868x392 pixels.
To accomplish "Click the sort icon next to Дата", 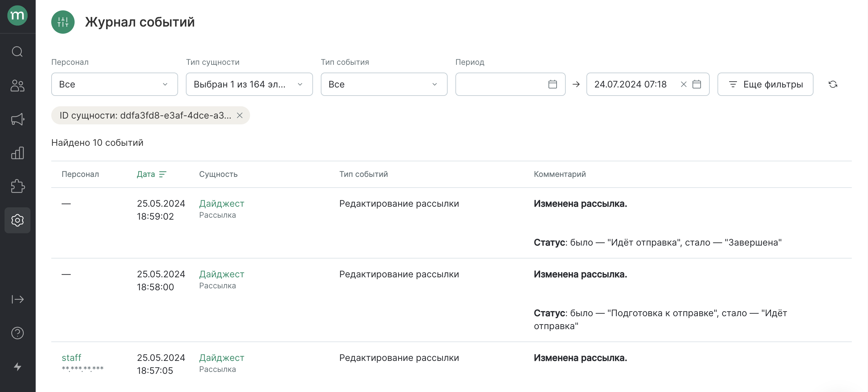I will pyautogui.click(x=163, y=174).
